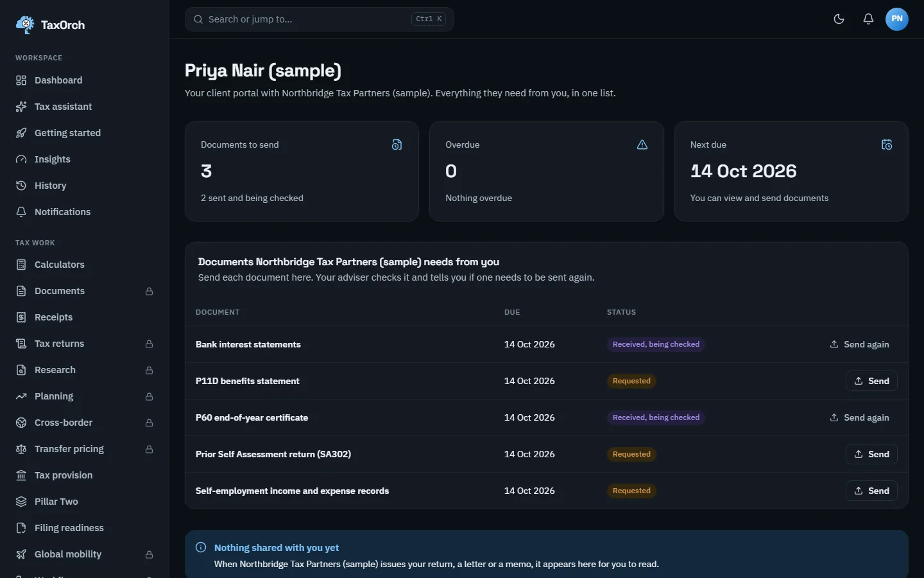Click the DUE column header

coord(512,312)
